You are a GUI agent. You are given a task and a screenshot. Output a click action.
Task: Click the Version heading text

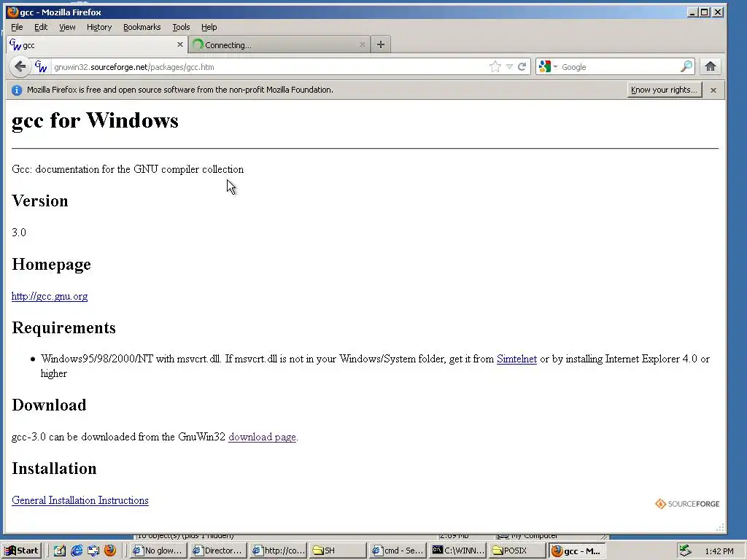pyautogui.click(x=40, y=201)
